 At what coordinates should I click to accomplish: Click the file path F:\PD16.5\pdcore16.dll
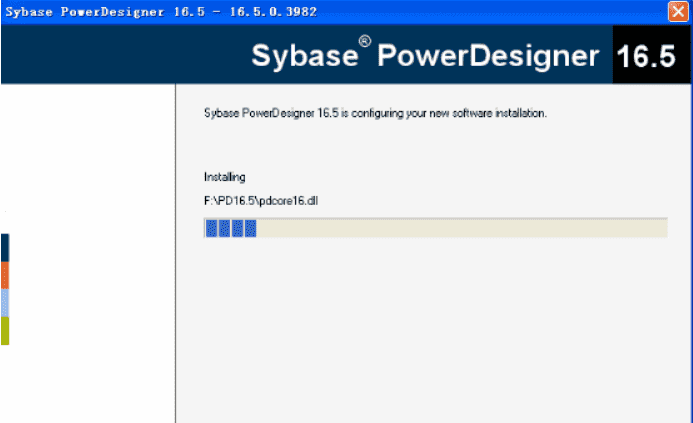(x=261, y=201)
